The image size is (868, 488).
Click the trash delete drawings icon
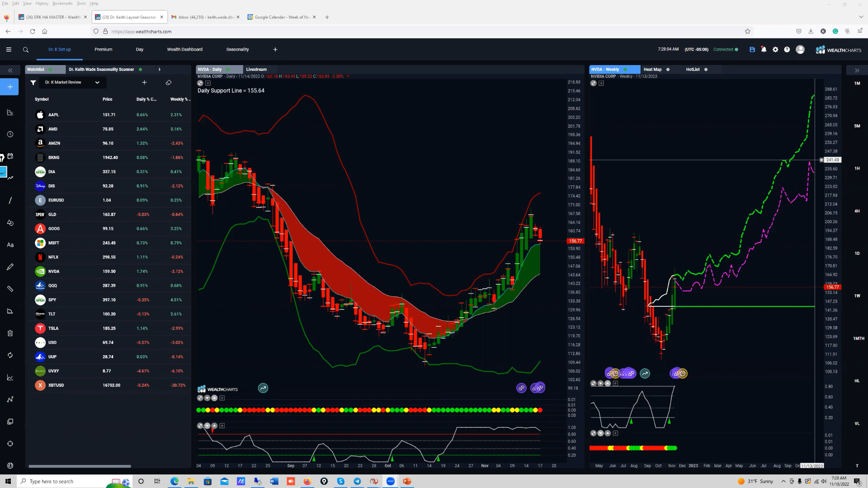(10, 333)
